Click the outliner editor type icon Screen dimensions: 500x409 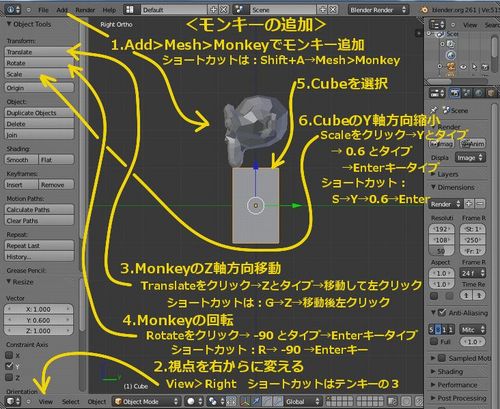[x=437, y=25]
